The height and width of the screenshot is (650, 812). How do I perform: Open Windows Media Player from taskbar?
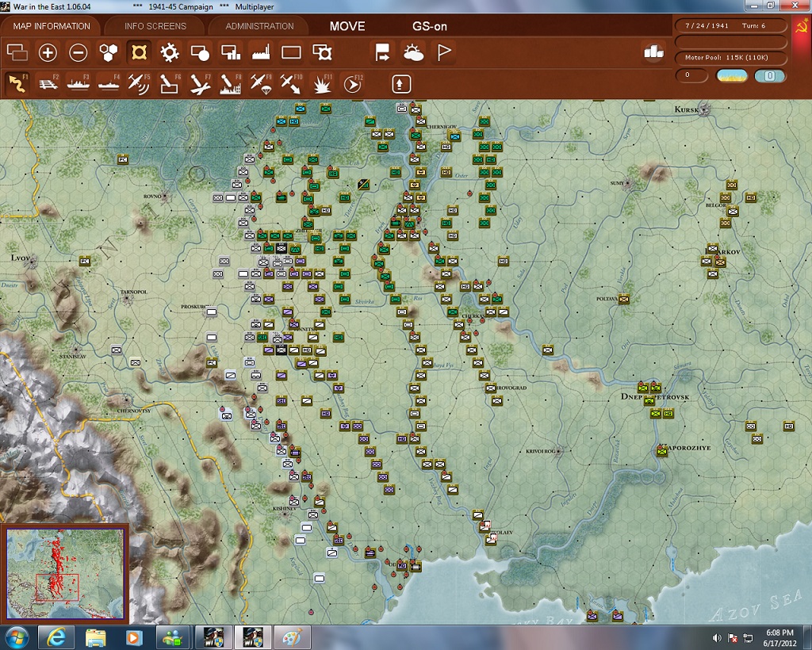click(133, 637)
